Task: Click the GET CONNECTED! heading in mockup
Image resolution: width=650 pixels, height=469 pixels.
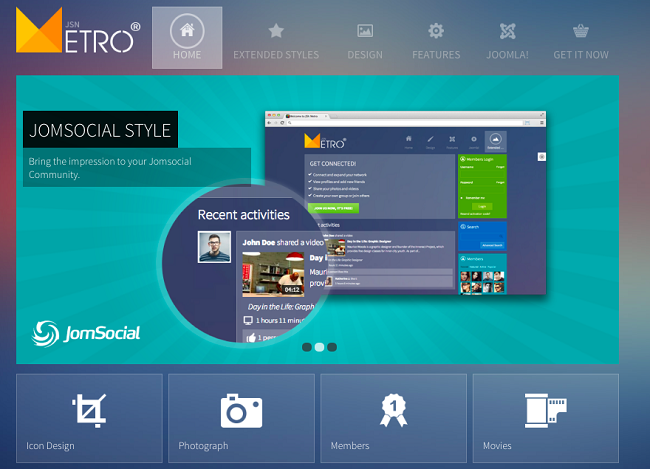Action: click(333, 164)
